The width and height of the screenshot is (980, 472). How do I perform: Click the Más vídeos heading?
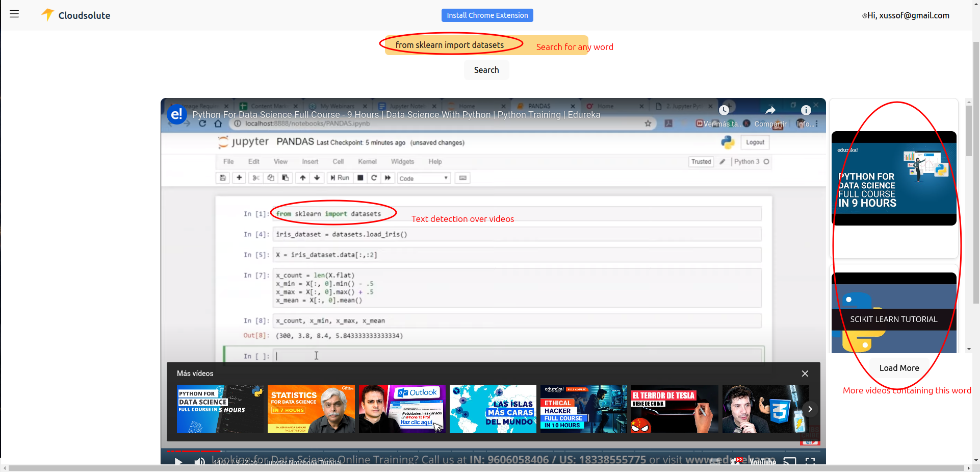195,374
